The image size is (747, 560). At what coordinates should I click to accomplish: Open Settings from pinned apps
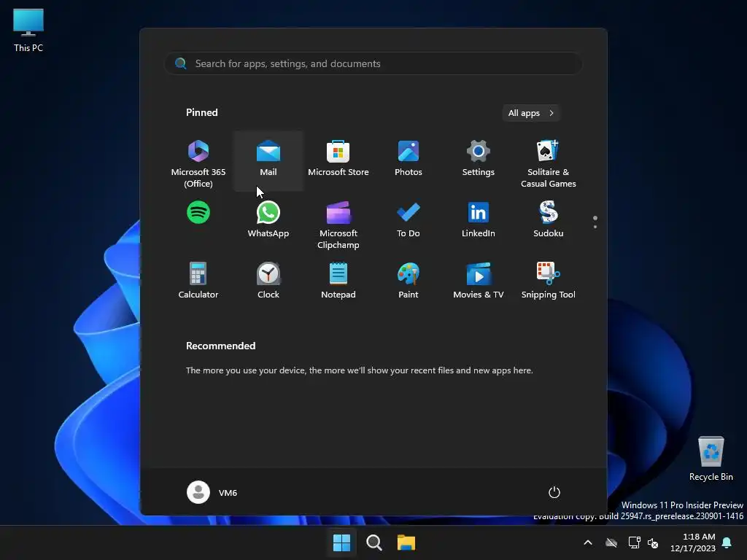coord(479,161)
